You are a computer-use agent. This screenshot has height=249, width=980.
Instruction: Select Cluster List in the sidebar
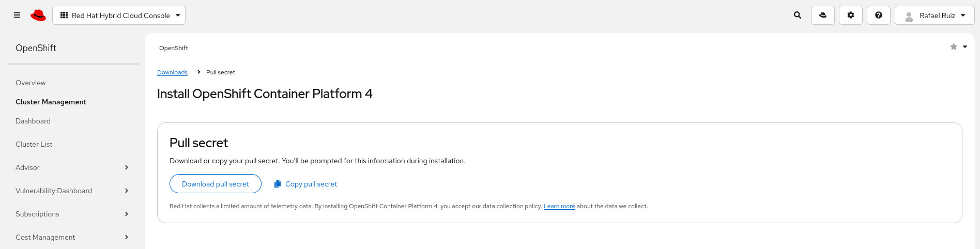34,144
